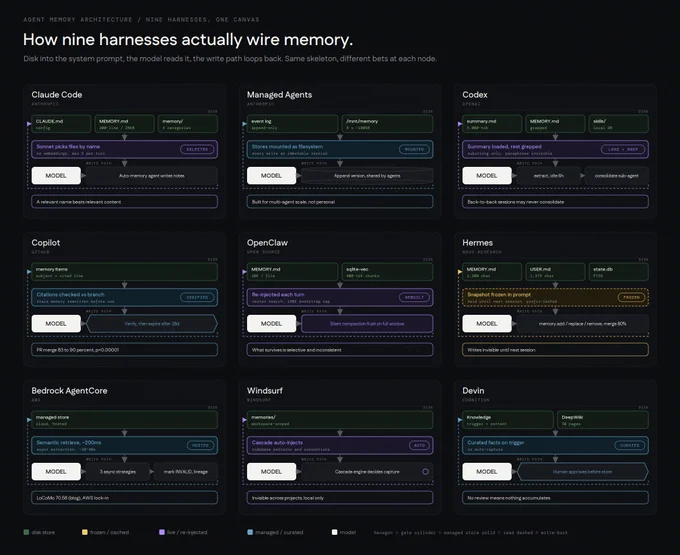Click the MODEL box in Hermes card
680x555 pixels.
[487, 323]
